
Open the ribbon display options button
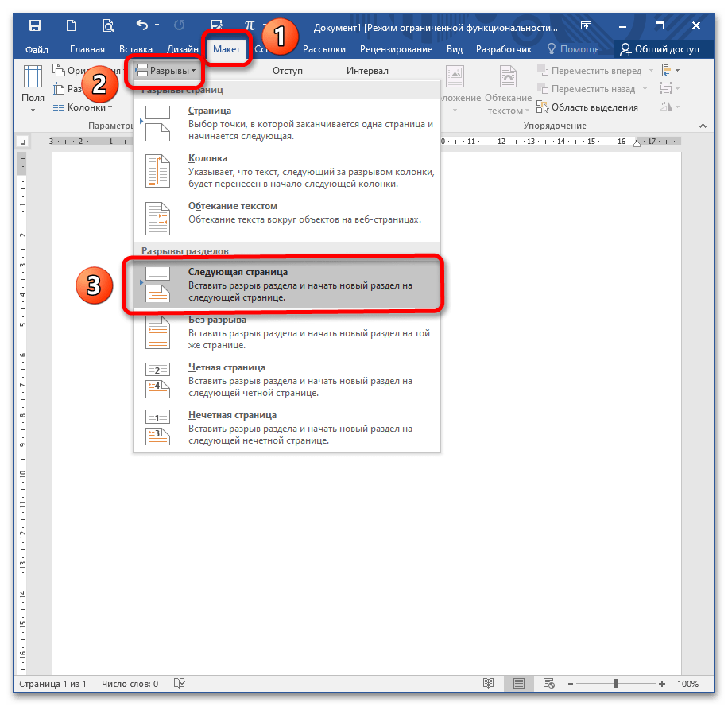click(587, 25)
